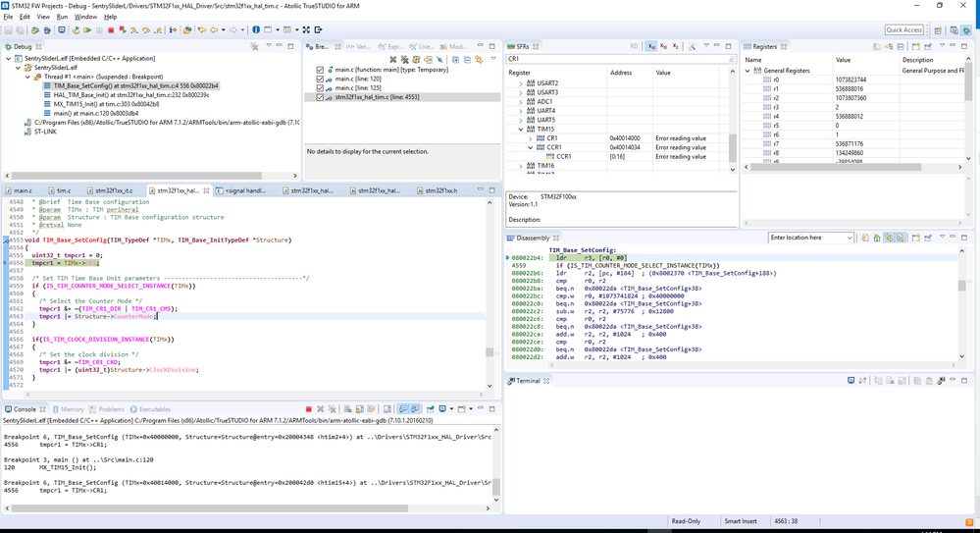Click the Step Over toolbar icon
980x533 pixels.
coord(145,30)
